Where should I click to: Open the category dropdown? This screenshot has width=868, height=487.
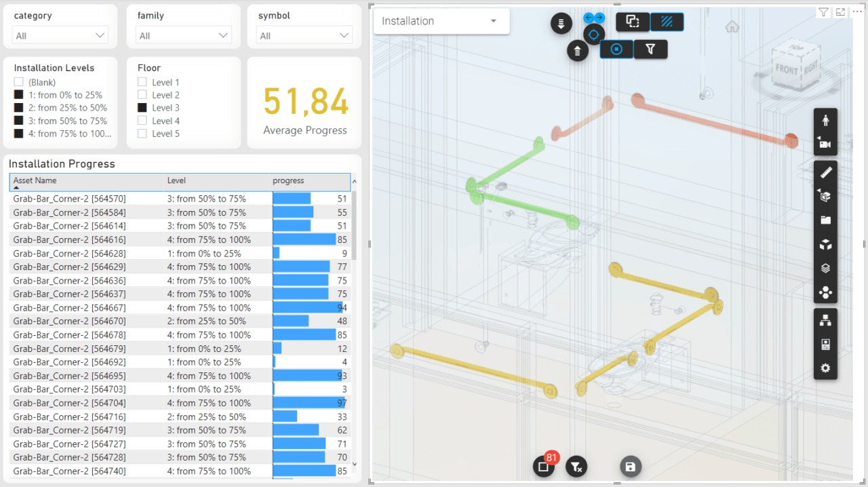[60, 35]
